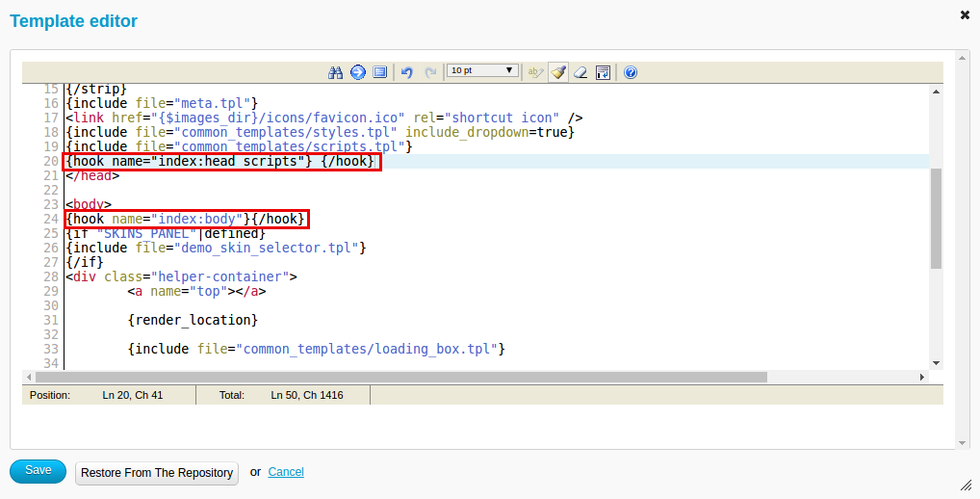
Task: Click the Total Ln 50, Ch 1416 status
Action: click(x=283, y=395)
